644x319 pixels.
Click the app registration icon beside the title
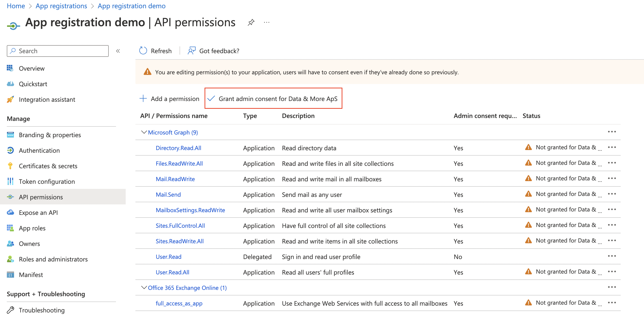[x=13, y=25]
